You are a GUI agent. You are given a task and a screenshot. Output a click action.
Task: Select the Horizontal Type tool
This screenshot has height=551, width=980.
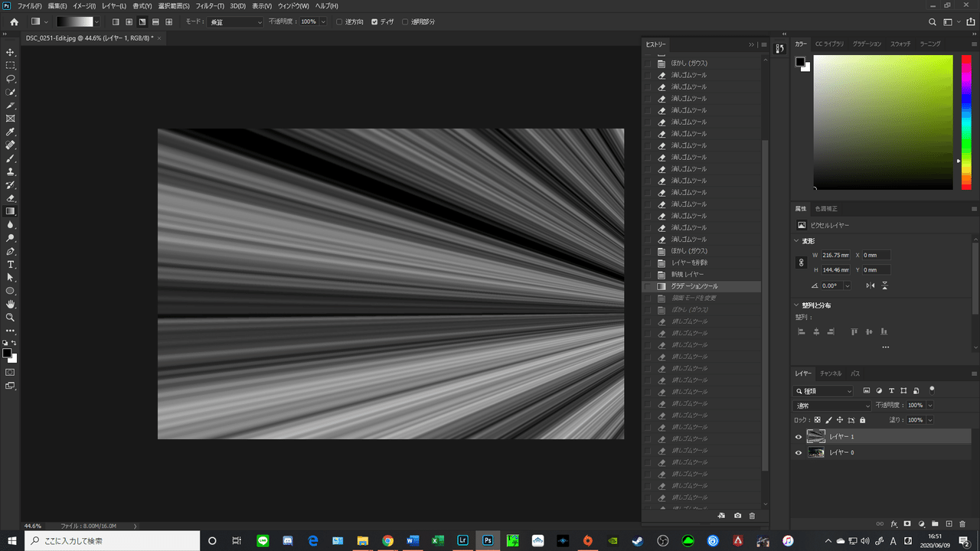click(x=11, y=265)
